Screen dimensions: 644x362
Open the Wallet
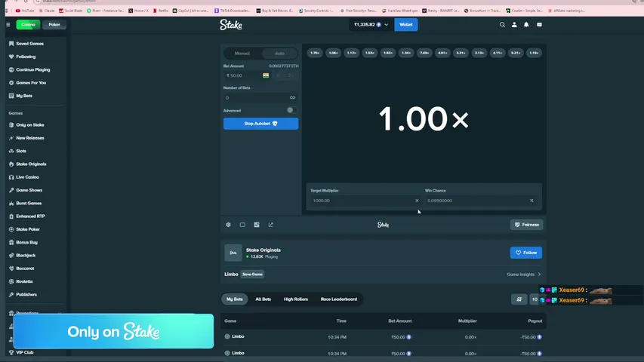point(406,25)
